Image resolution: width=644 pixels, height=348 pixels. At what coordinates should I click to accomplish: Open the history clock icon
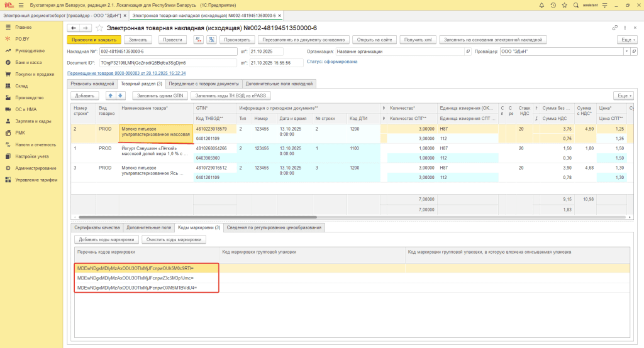[553, 5]
